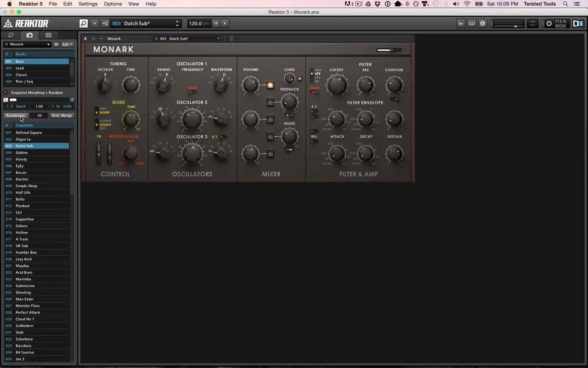This screenshot has height=368, width=588.
Task: Click the play button next to BPM
Action: (x=225, y=23)
